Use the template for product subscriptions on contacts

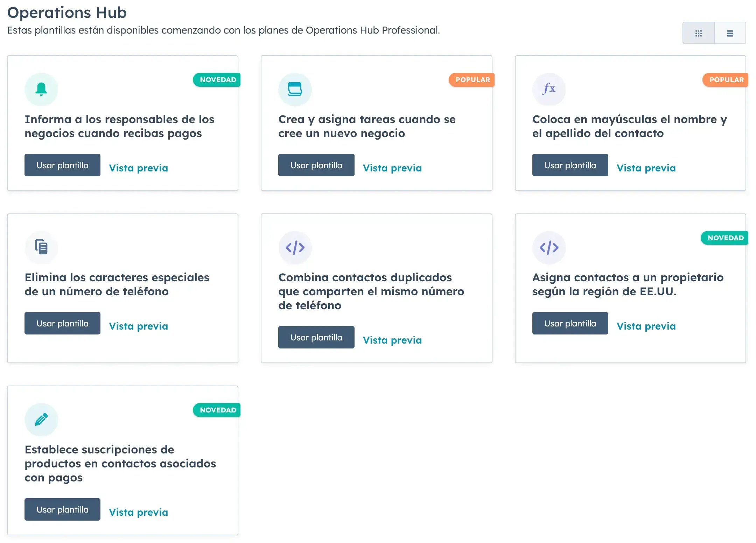coord(62,509)
